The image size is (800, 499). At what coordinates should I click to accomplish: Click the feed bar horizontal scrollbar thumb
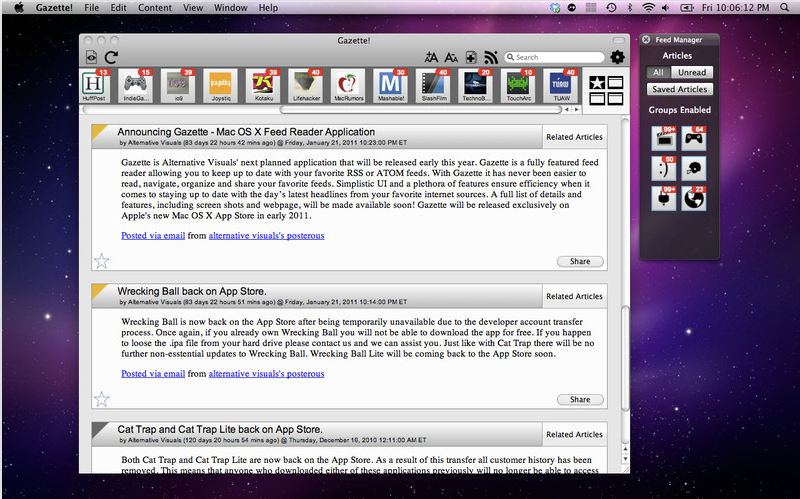coord(421,110)
